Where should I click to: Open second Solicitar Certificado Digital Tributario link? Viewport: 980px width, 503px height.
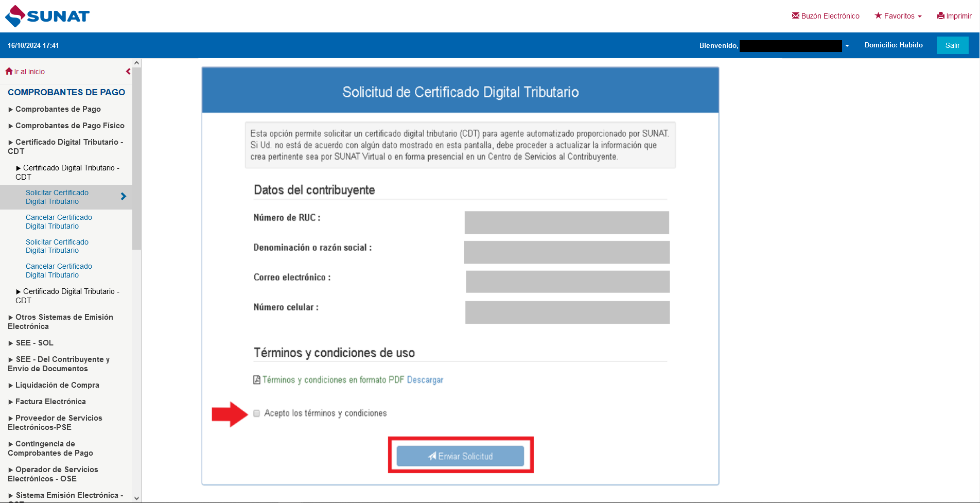(57, 246)
